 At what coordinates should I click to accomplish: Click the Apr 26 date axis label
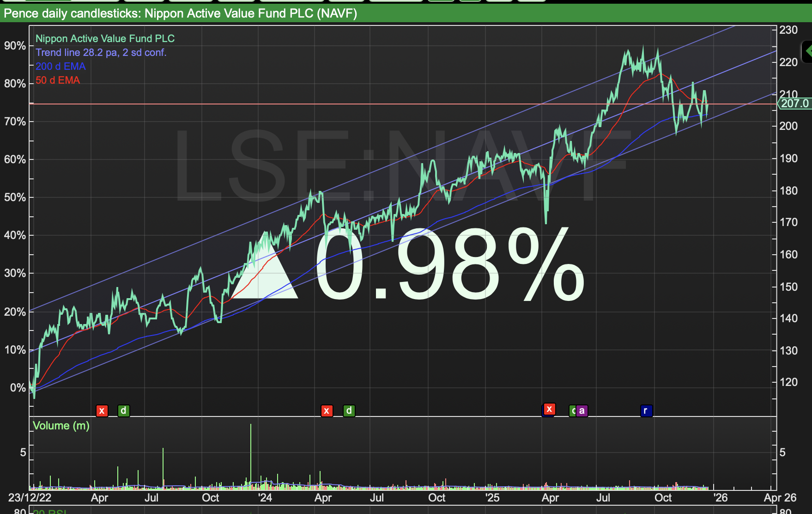tap(780, 498)
